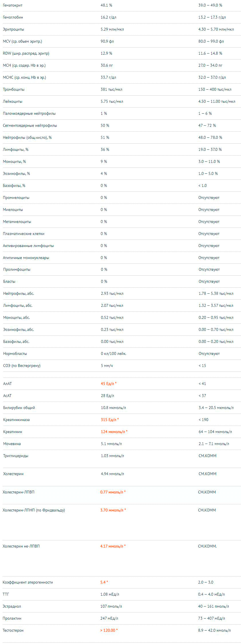This screenshot has width=241, height=644.
Task: Open СМ.КОММ reference for Холестерин row
Action: 208,474
